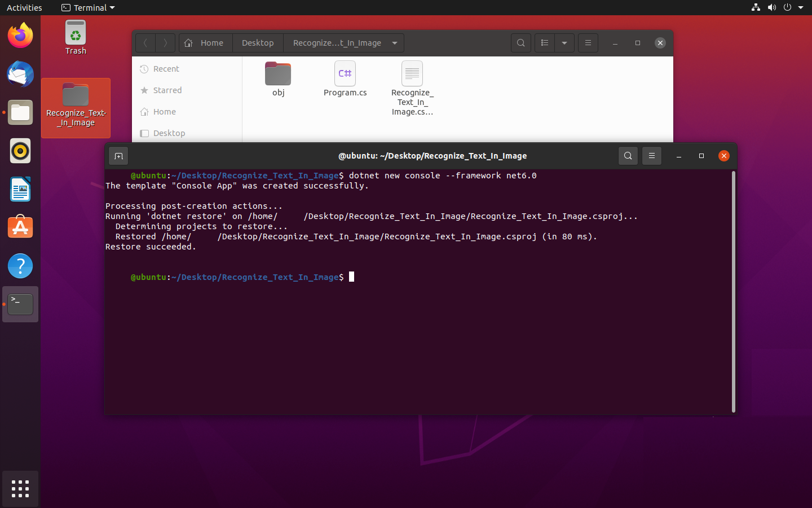Go to Desktop in the path bar
This screenshot has width=812, height=508.
click(258, 43)
